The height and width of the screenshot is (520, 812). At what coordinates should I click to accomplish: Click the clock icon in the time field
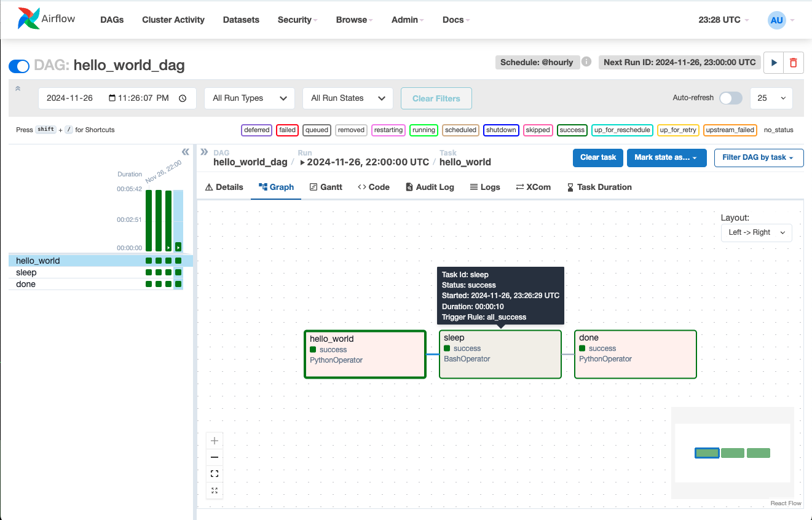tap(183, 98)
